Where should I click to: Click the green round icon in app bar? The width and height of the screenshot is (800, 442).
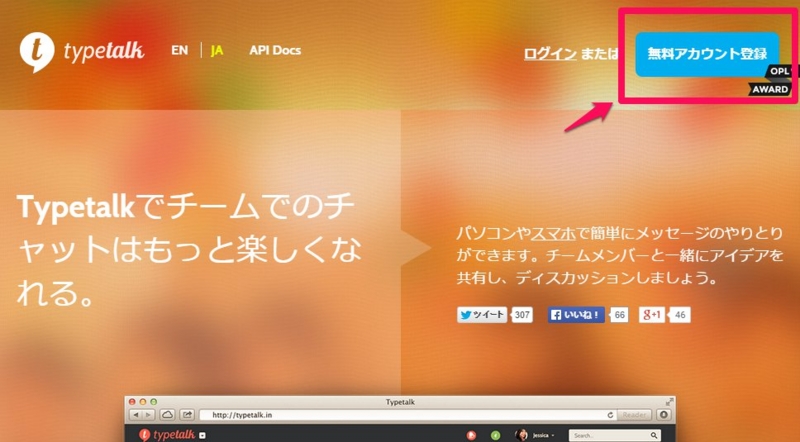[x=495, y=435]
